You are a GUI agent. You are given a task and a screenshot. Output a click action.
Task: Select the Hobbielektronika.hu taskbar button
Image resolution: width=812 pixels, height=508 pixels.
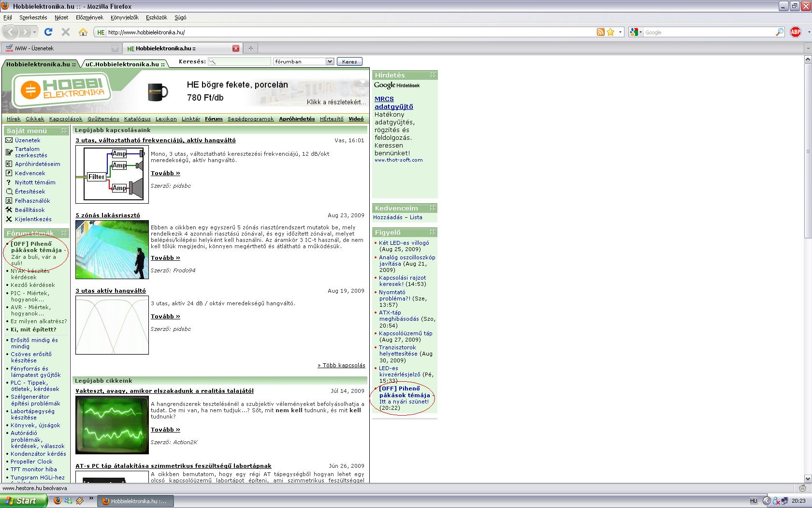pyautogui.click(x=136, y=501)
